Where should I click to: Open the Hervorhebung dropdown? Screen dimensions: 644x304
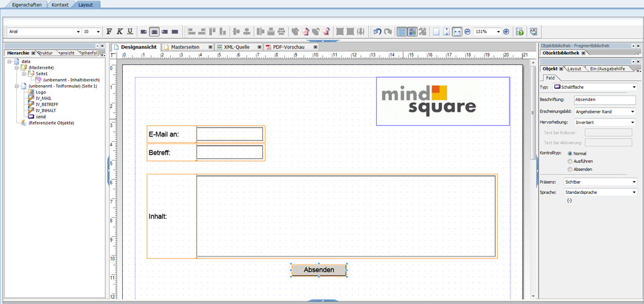pyautogui.click(x=605, y=122)
